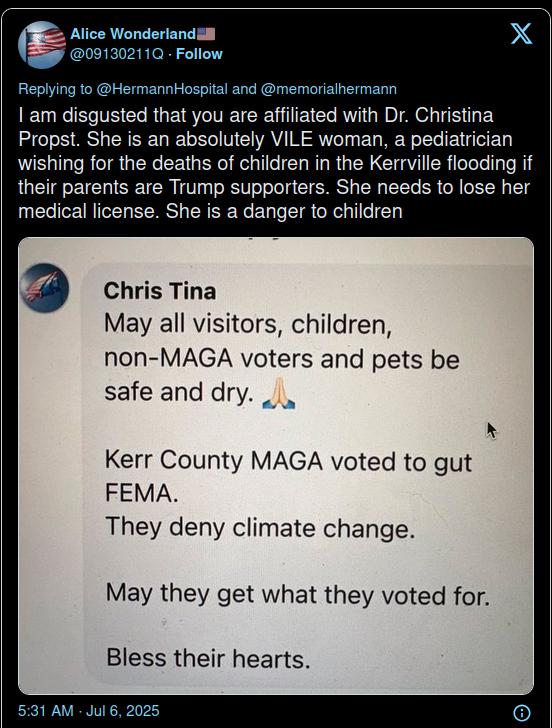Screen dimensions: 552x728
Task: Click the praying hands emoji
Action: click(x=279, y=393)
